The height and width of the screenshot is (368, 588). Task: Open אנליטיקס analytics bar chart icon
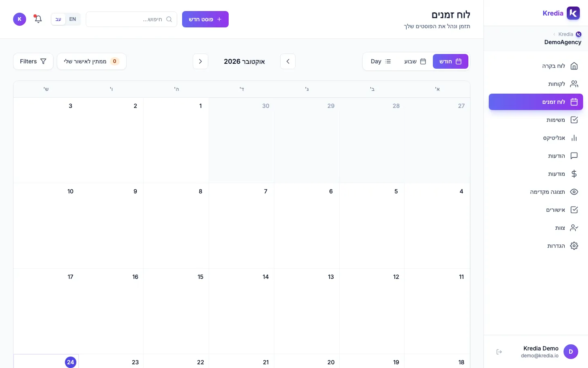coord(574,138)
